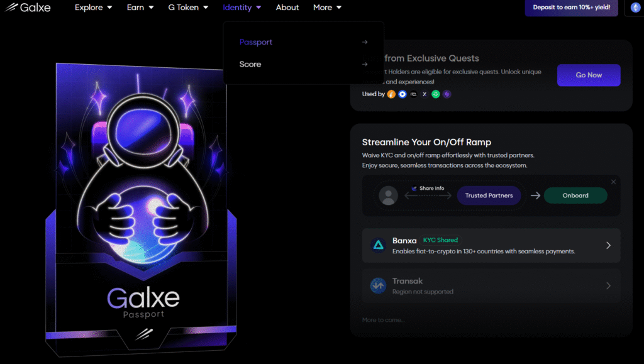Click the green partner icon
Screen dimensions: 644x364
[x=436, y=94]
